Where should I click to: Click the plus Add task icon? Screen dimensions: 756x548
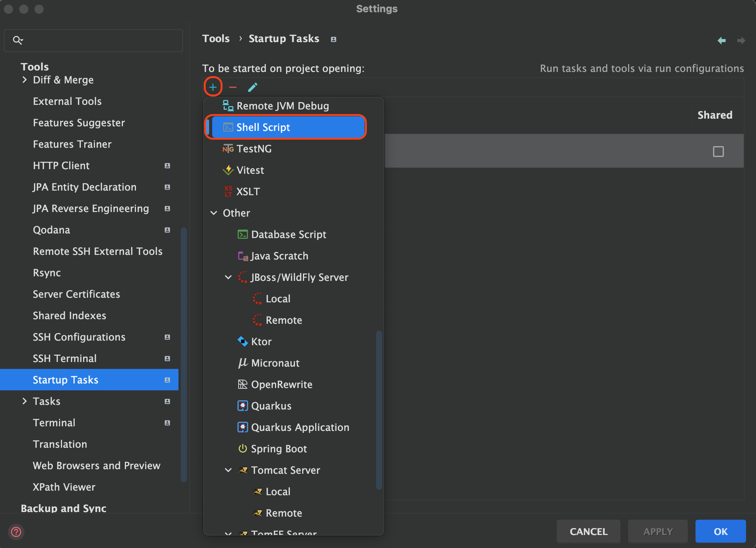[213, 87]
